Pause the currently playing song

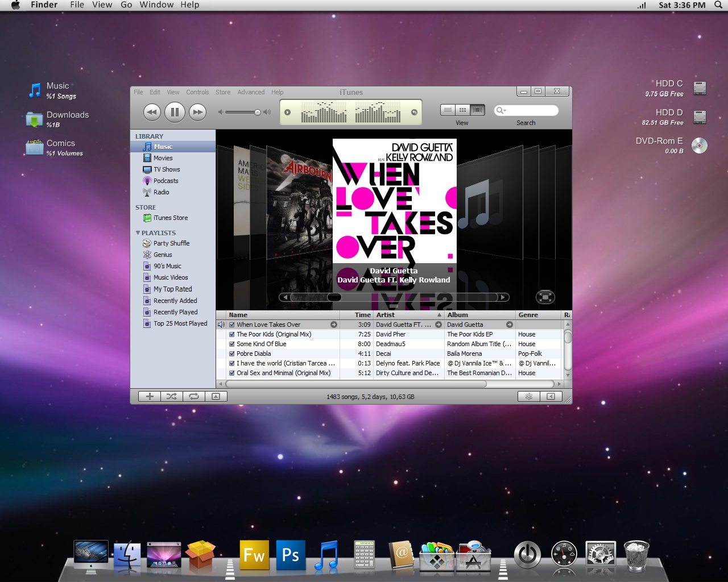(175, 112)
